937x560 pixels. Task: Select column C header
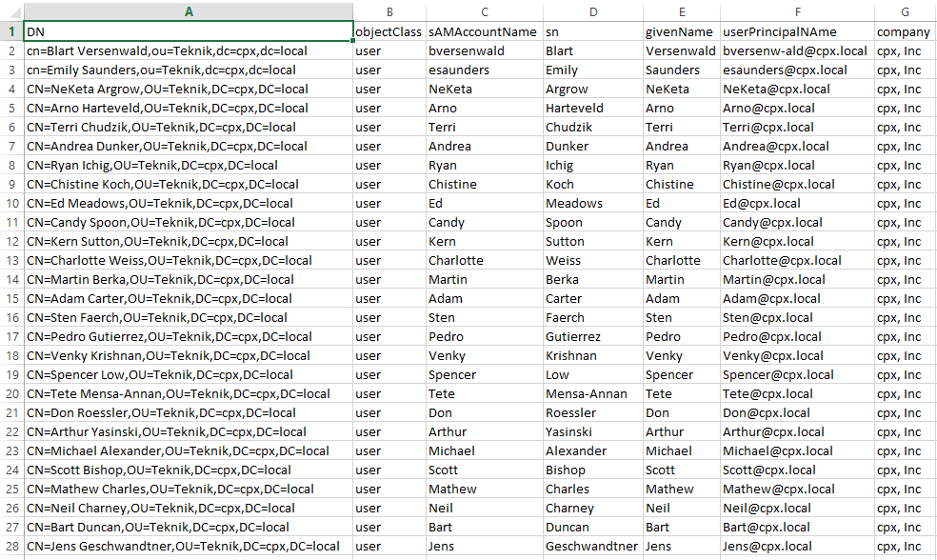tap(485, 12)
